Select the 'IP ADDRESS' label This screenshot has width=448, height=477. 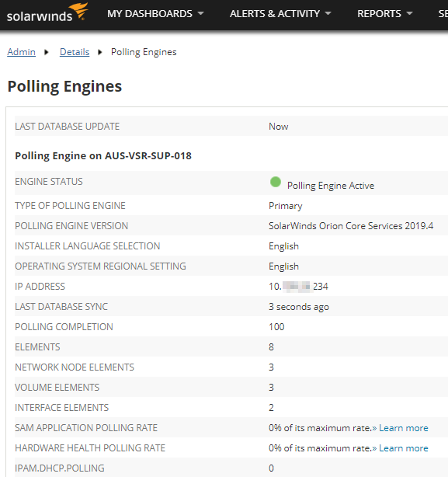(40, 286)
